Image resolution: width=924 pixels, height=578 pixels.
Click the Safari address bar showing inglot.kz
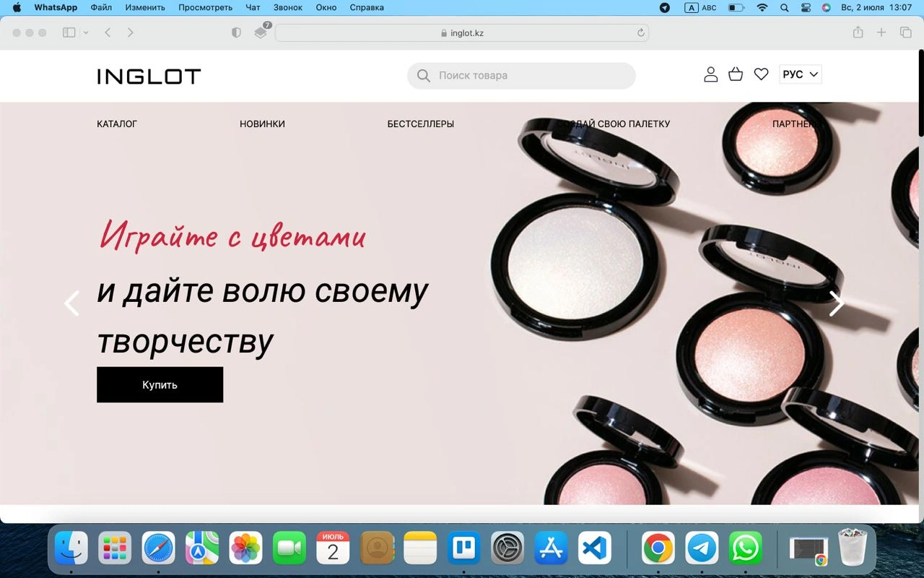462,33
